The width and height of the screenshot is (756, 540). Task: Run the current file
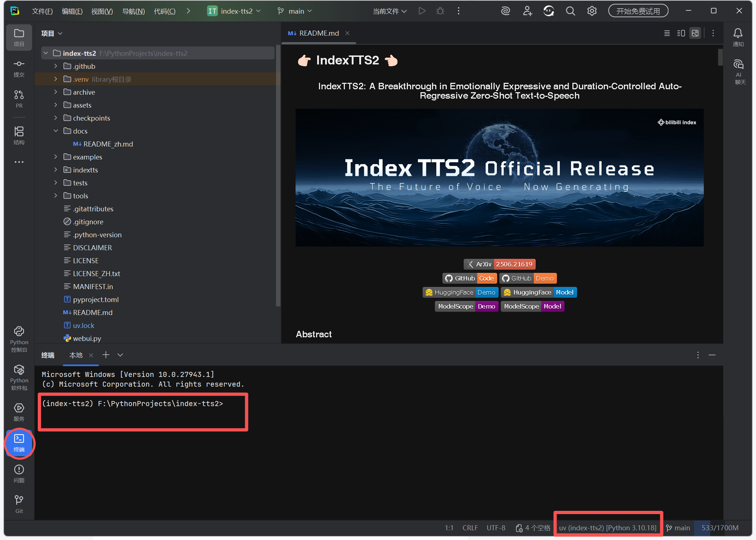click(422, 11)
